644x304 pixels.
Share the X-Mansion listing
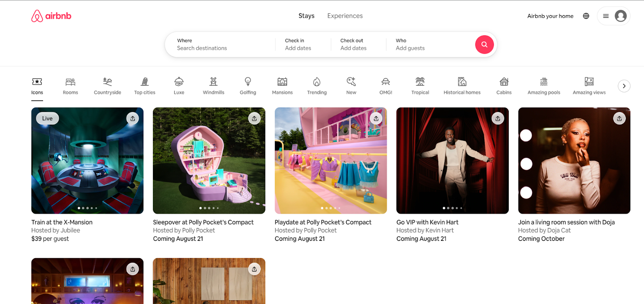[x=133, y=118]
